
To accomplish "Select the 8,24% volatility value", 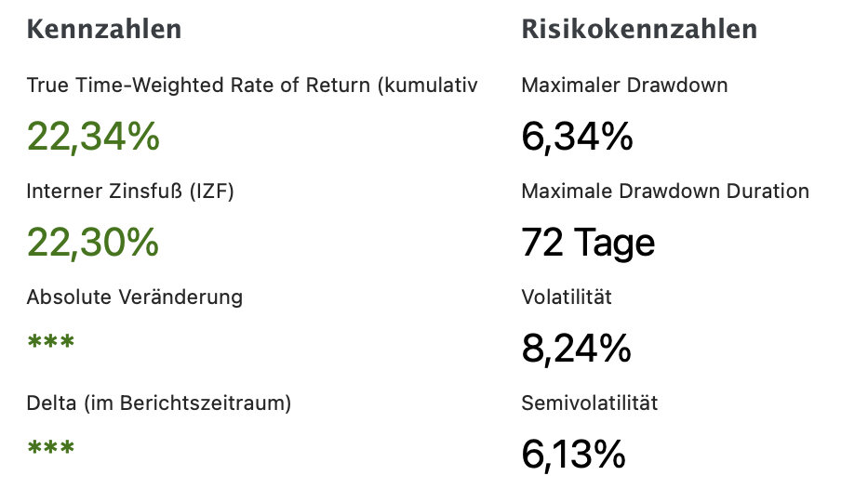I will coord(576,350).
